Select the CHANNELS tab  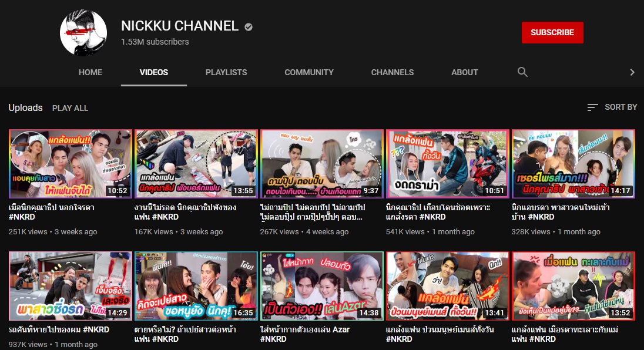click(393, 72)
